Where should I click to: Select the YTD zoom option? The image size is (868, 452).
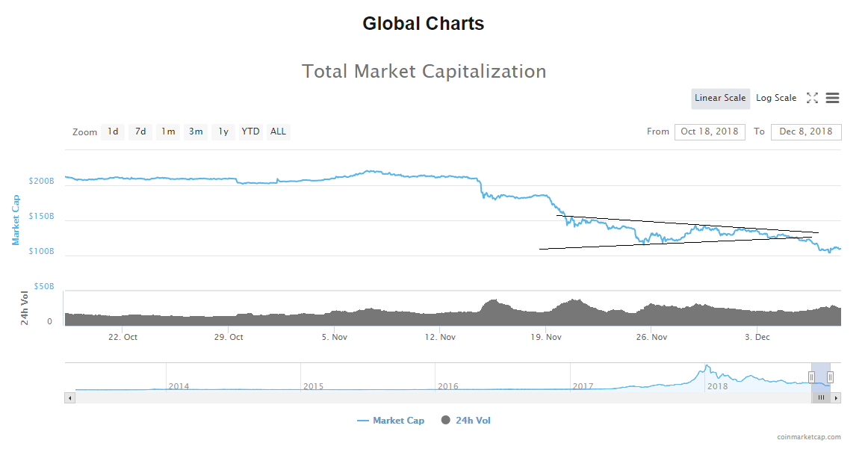tap(251, 131)
